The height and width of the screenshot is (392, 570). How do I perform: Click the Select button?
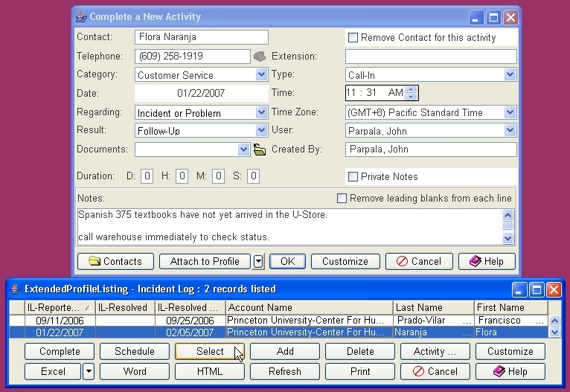210,351
